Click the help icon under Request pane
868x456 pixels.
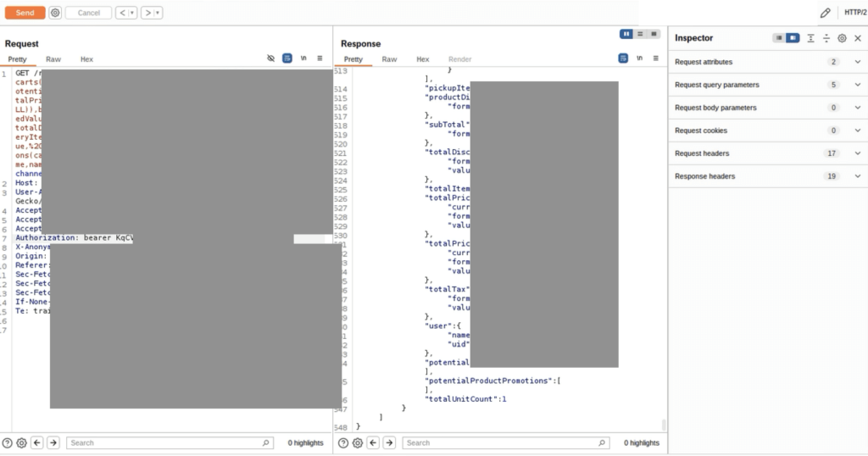(x=7, y=442)
